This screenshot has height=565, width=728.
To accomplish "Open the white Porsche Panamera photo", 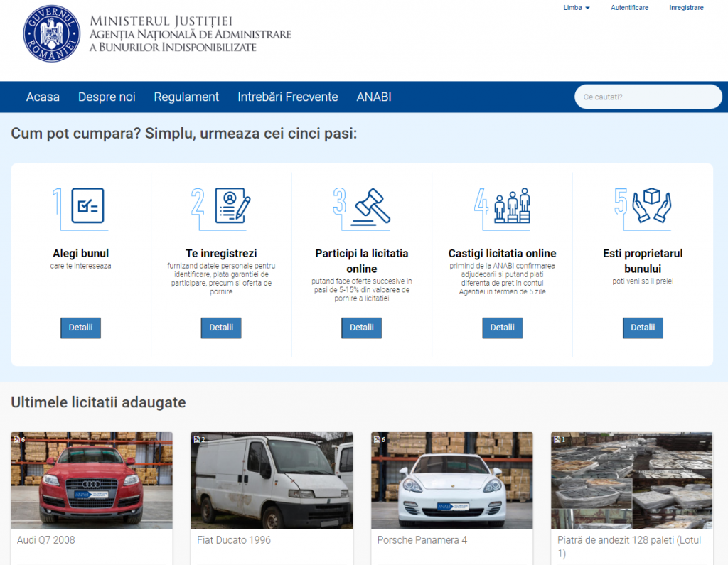I will point(451,480).
